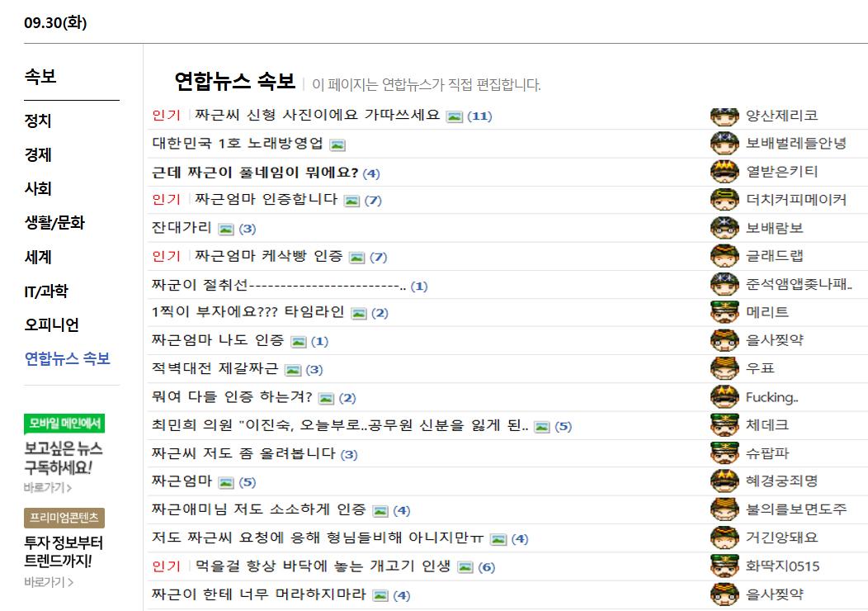This screenshot has width=868, height=611.
Task: Open the 오피니언 section
Action: 48,325
